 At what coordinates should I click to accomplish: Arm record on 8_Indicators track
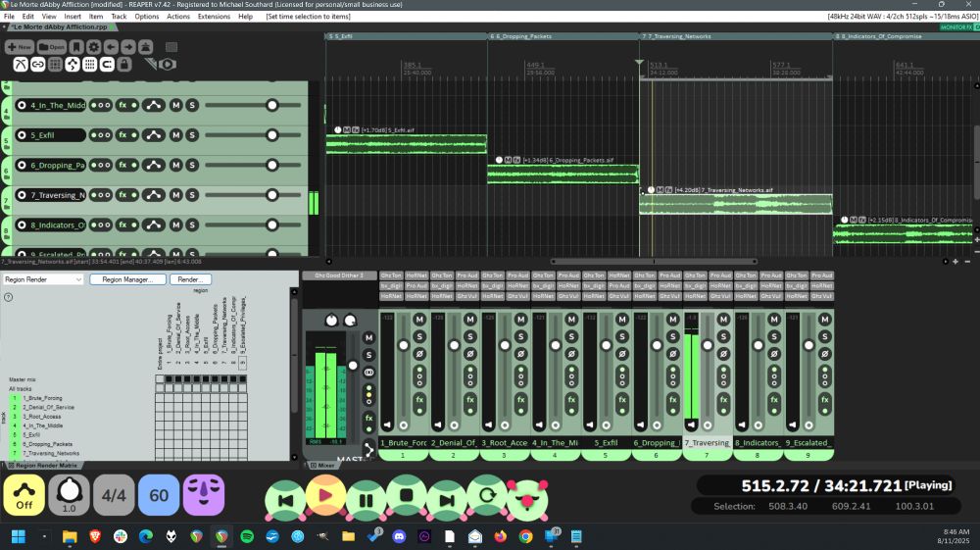point(22,225)
